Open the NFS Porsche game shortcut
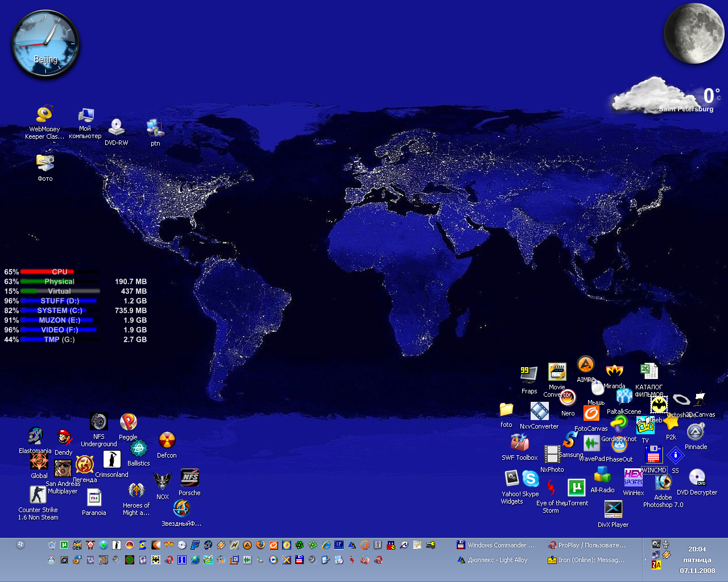 click(x=189, y=478)
